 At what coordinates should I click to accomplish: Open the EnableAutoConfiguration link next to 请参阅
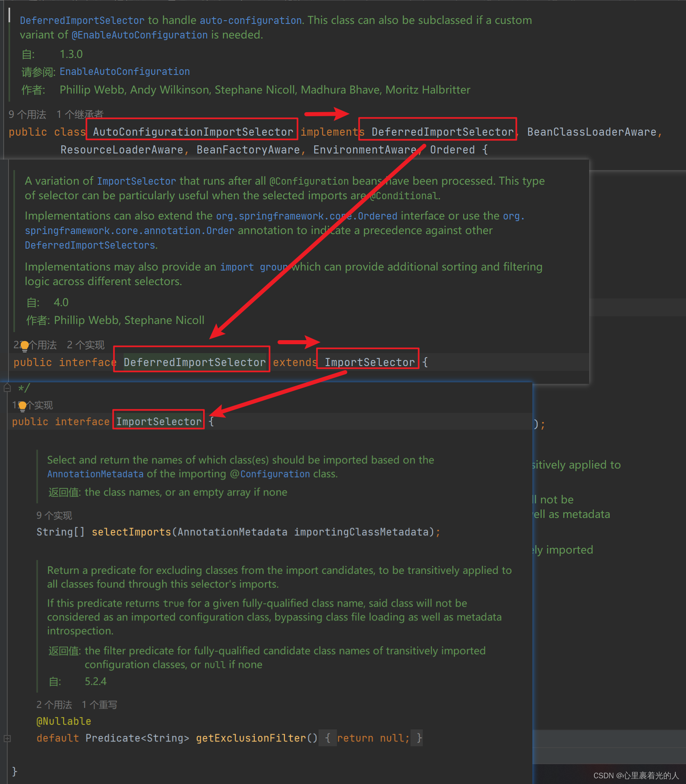(x=125, y=72)
